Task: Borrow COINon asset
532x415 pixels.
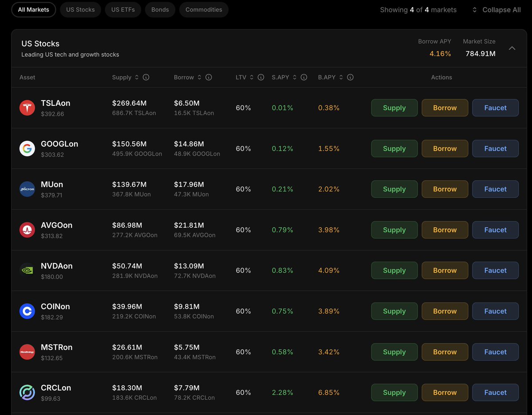Action: (445, 311)
